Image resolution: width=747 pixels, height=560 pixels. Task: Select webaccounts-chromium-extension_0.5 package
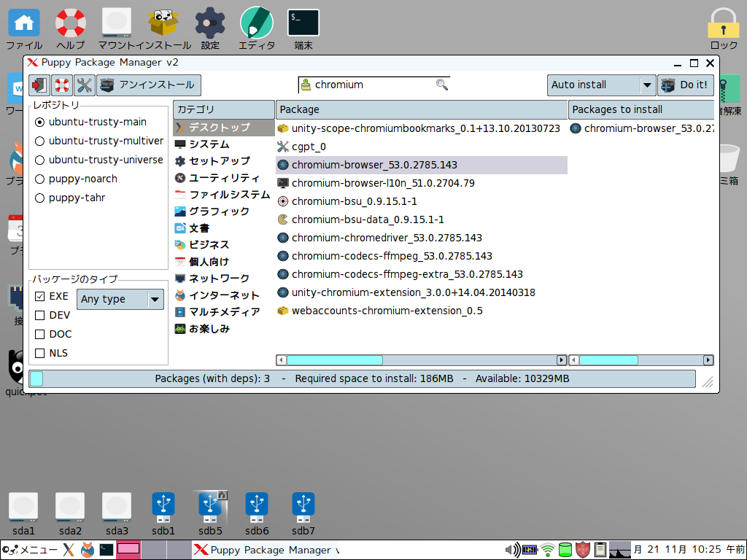(x=422, y=311)
